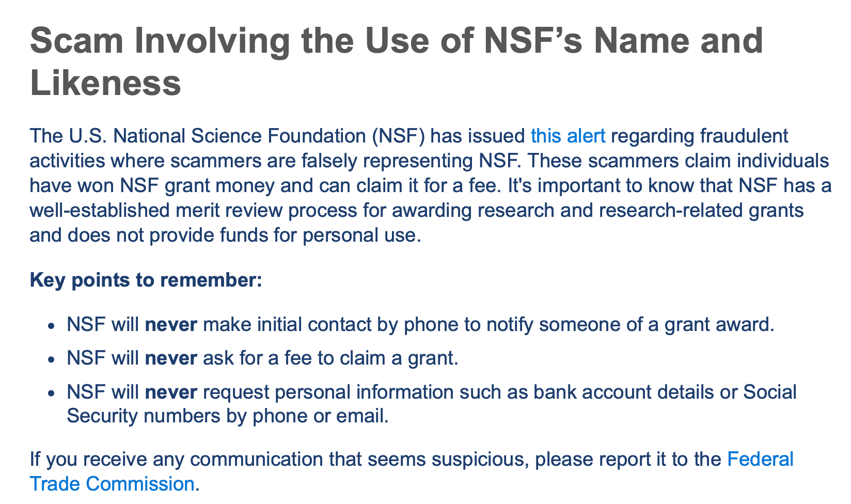Click bold "never" in the fee bullet

click(171, 358)
